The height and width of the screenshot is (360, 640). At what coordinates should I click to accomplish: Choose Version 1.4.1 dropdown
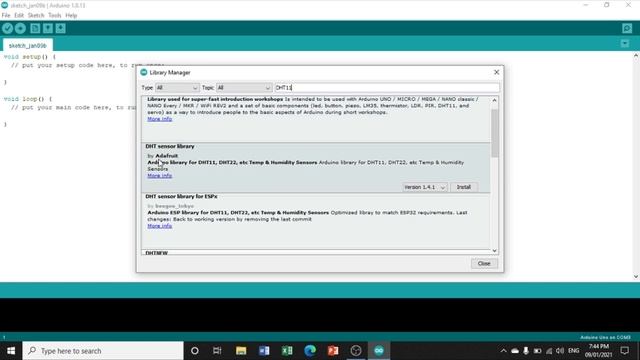pos(425,187)
